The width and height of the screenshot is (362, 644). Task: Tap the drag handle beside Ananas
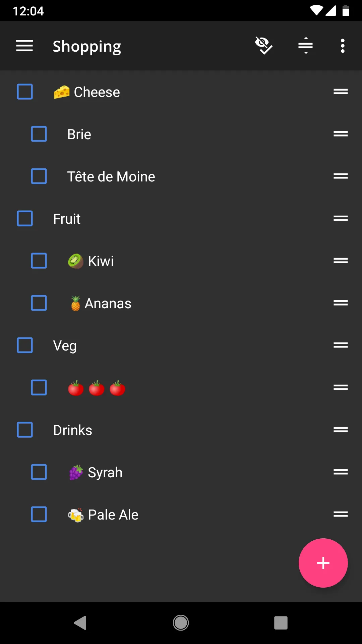[x=341, y=303]
